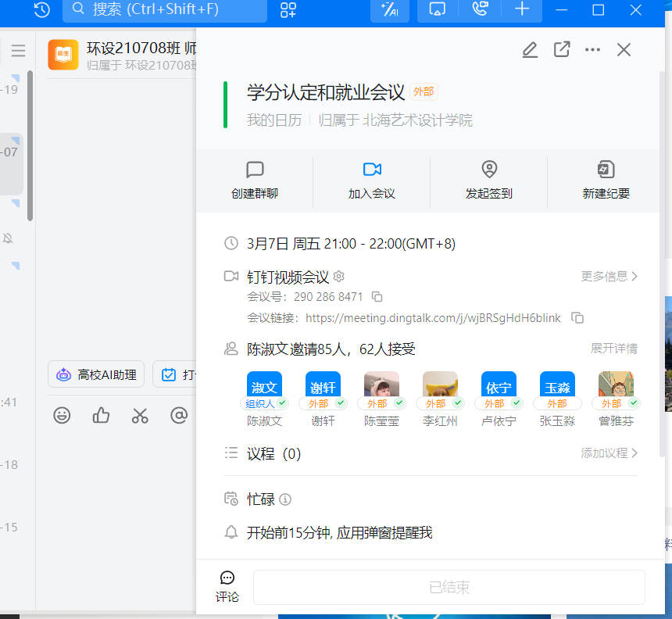Open the video meeting settings gear
The width and height of the screenshot is (672, 619).
[338, 277]
